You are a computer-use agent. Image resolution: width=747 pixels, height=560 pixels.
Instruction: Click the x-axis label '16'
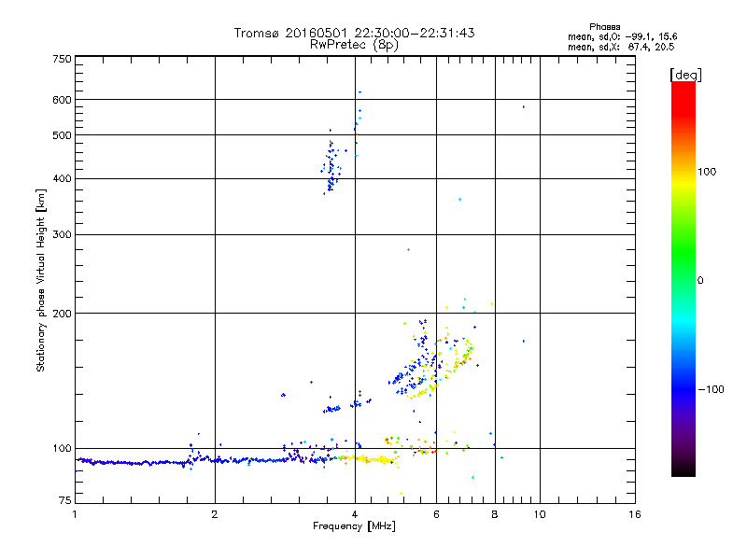pyautogui.click(x=635, y=514)
